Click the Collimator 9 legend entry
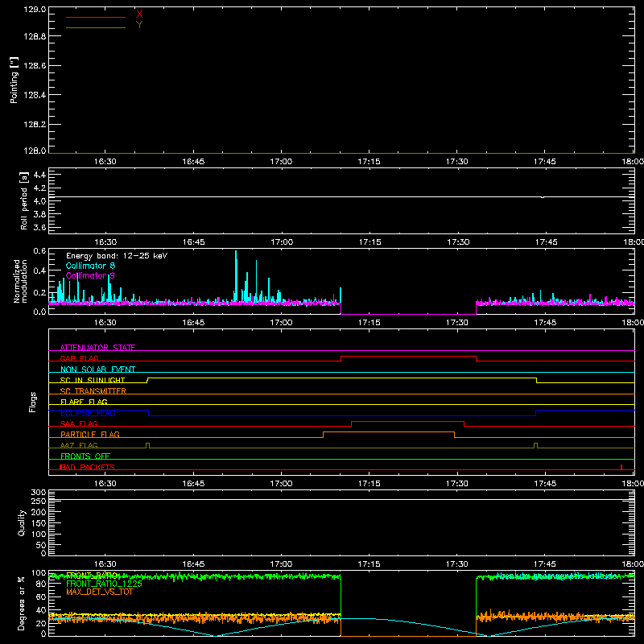The height and width of the screenshot is (644, 644). 90,275
